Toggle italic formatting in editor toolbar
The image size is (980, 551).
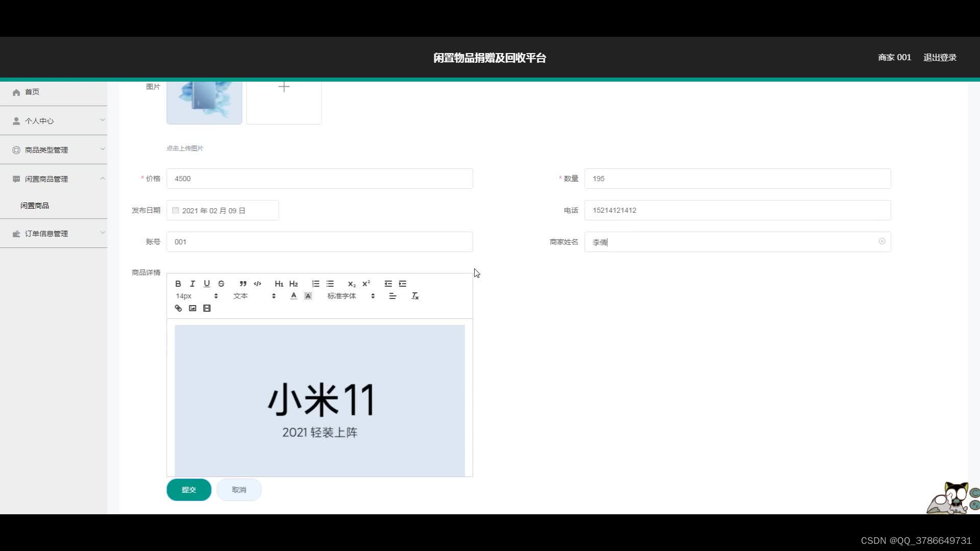point(192,284)
